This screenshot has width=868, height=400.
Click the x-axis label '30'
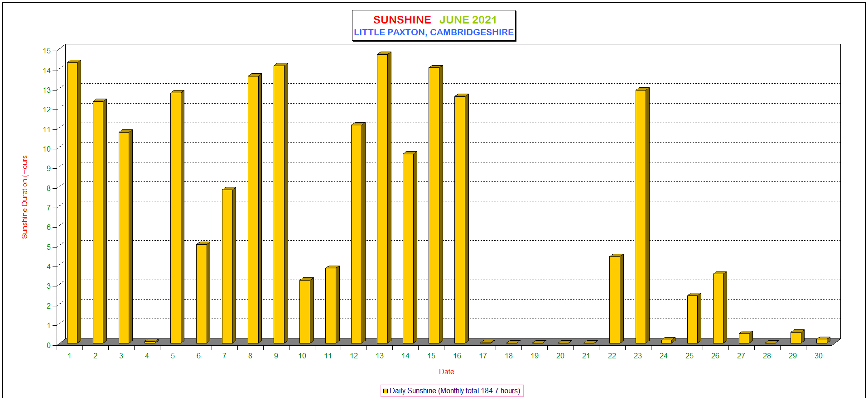(x=819, y=356)
